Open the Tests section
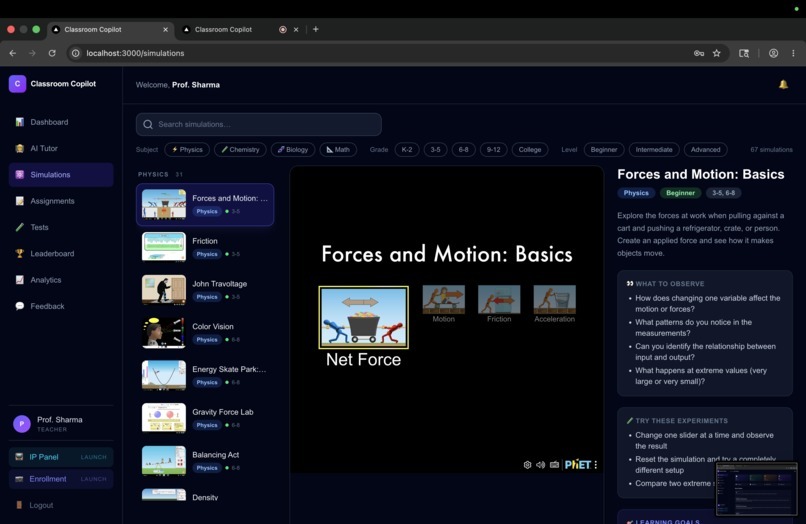806x524 pixels. (x=61, y=227)
